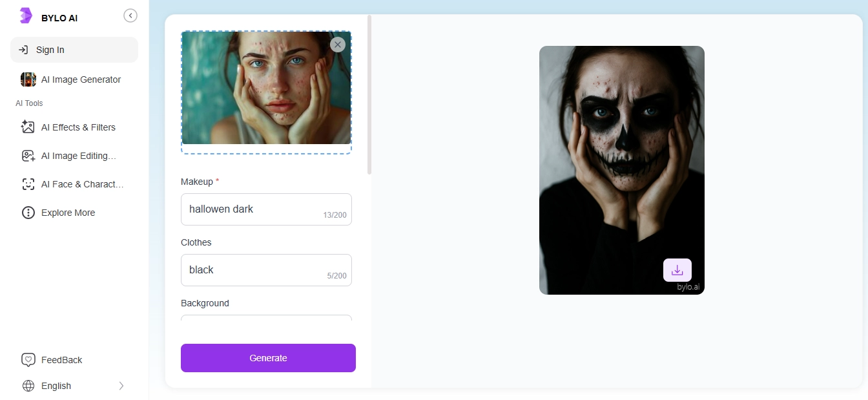Screen dimensions: 868x400
Task: Click the globe icon next to English
Action: pos(28,386)
